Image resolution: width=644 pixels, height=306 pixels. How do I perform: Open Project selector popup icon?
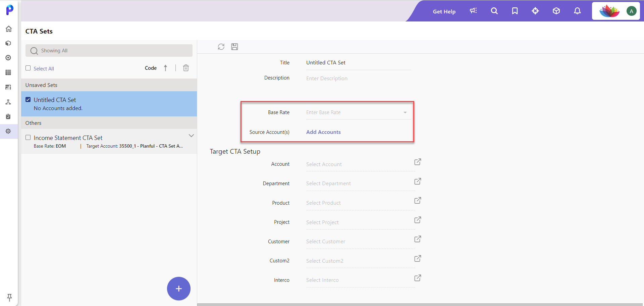click(418, 220)
